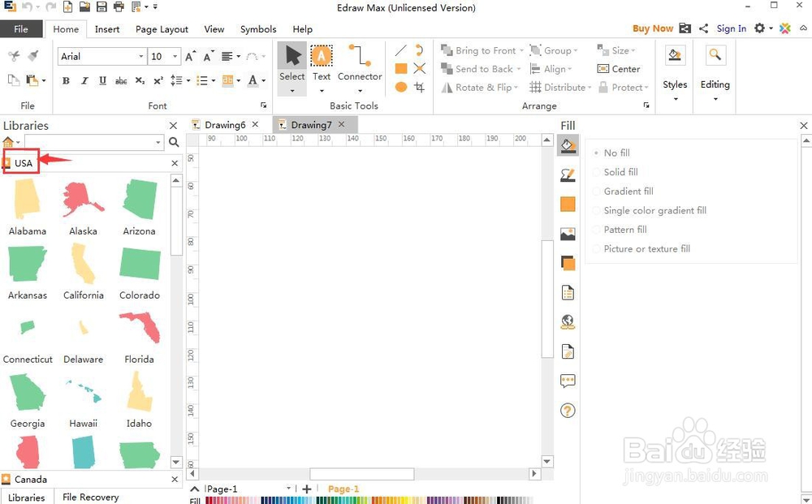The width and height of the screenshot is (812, 504).
Task: Switch to the Page Layout tab
Action: tap(162, 29)
